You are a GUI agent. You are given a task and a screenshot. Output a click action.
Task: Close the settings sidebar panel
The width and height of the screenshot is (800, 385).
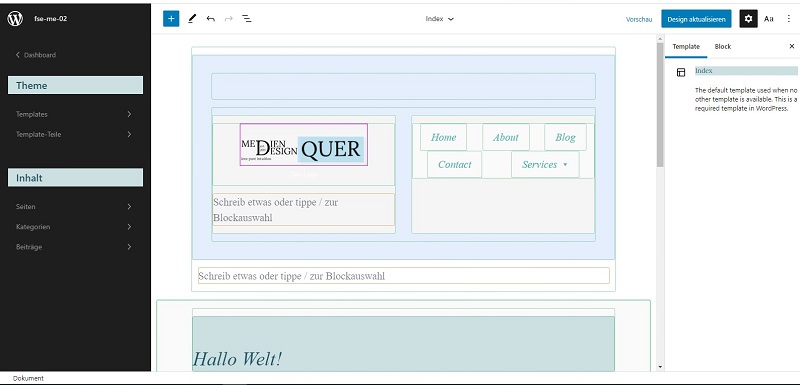(792, 46)
